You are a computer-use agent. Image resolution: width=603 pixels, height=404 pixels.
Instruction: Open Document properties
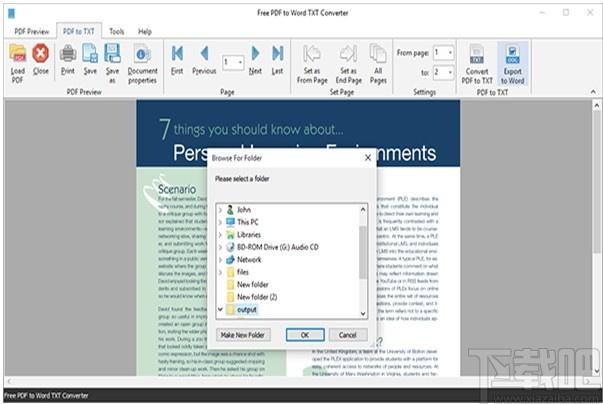[142, 63]
